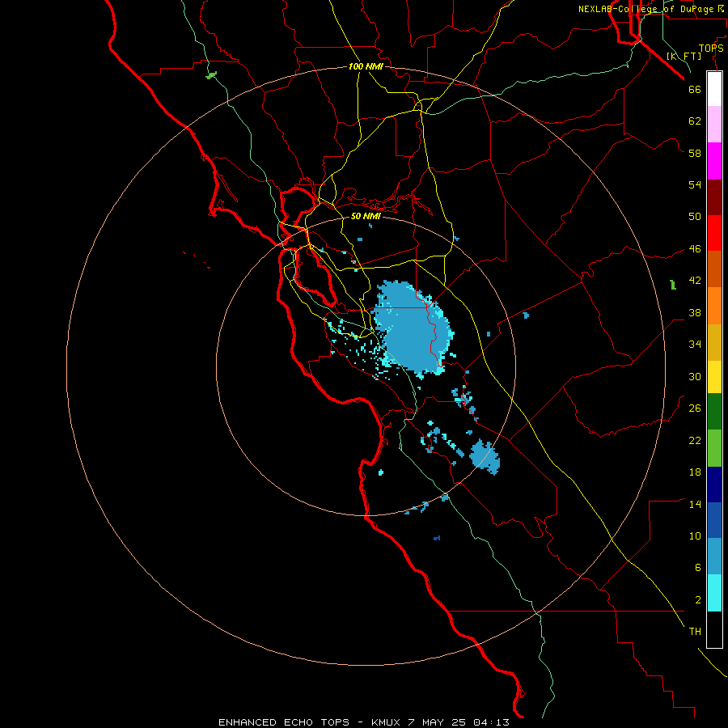Click the K FT units label
The width and height of the screenshot is (728, 728).
click(684, 56)
